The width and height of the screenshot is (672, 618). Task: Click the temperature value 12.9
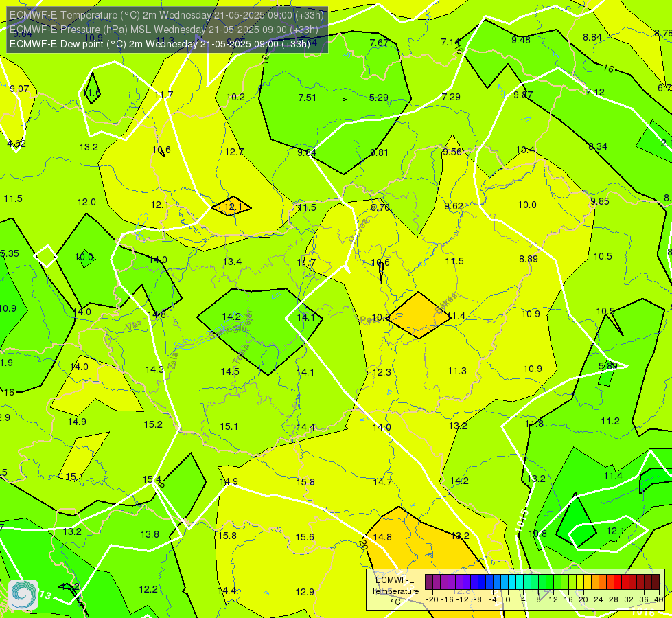[x=305, y=592]
